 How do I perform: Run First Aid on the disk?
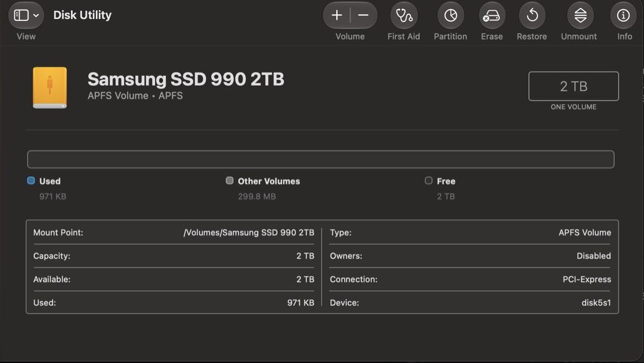point(404,15)
